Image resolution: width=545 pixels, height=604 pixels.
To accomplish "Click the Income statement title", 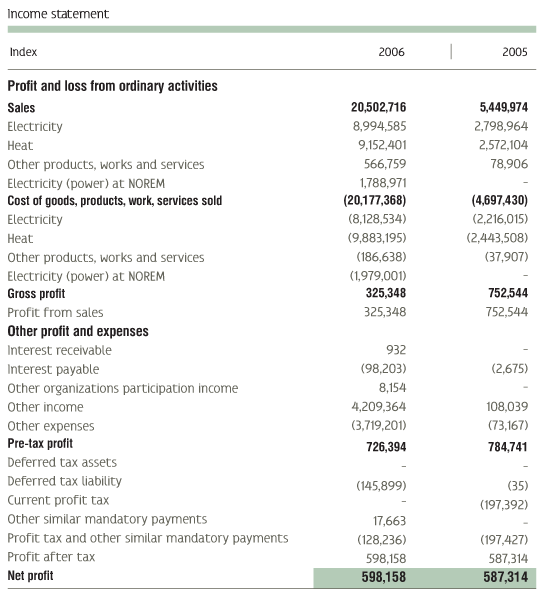I will coord(58,14).
